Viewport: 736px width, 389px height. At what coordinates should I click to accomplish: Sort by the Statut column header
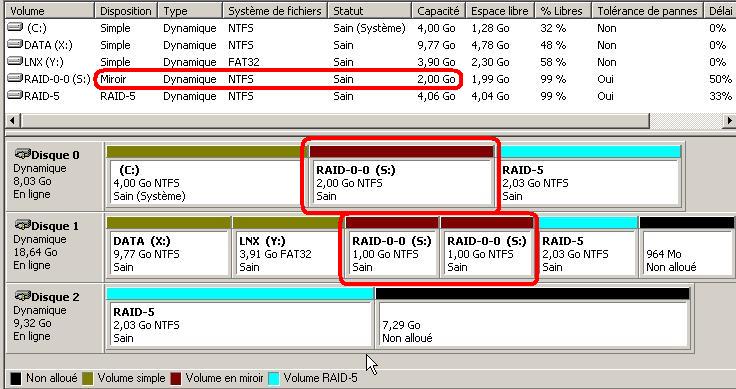click(x=370, y=11)
